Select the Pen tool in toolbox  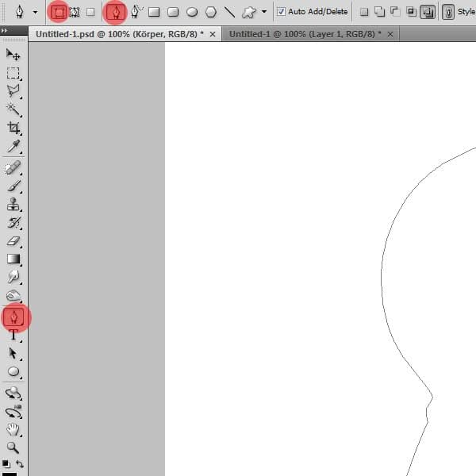(14, 317)
